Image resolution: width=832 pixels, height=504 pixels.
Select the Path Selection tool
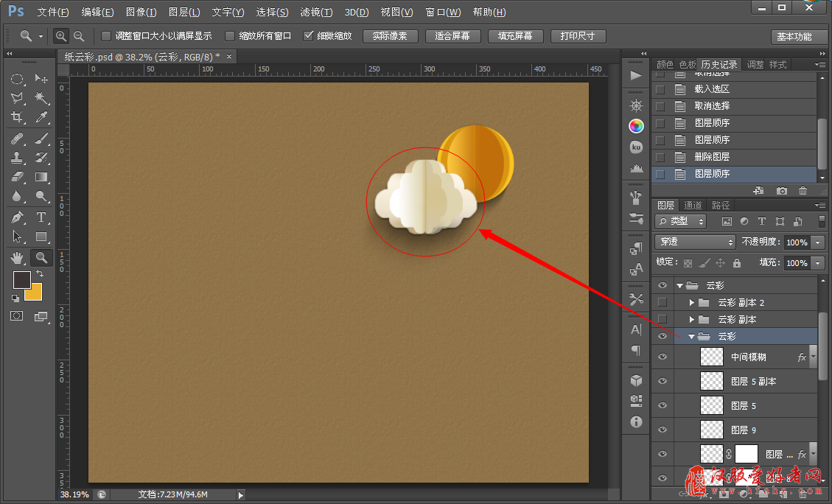(17, 237)
